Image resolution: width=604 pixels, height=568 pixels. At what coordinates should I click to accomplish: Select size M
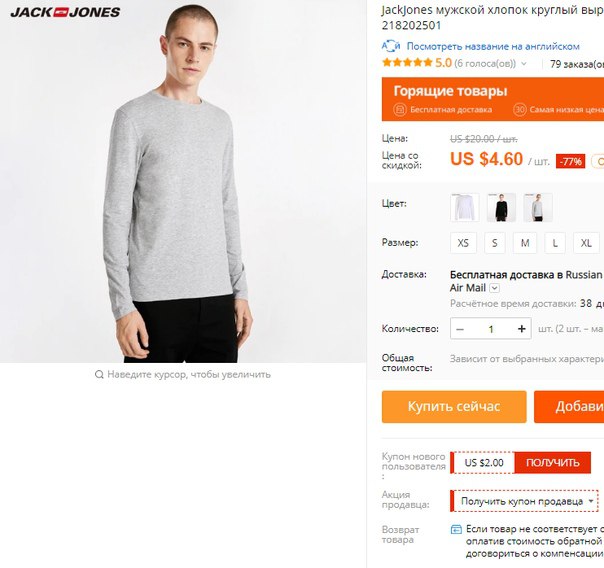tap(525, 243)
